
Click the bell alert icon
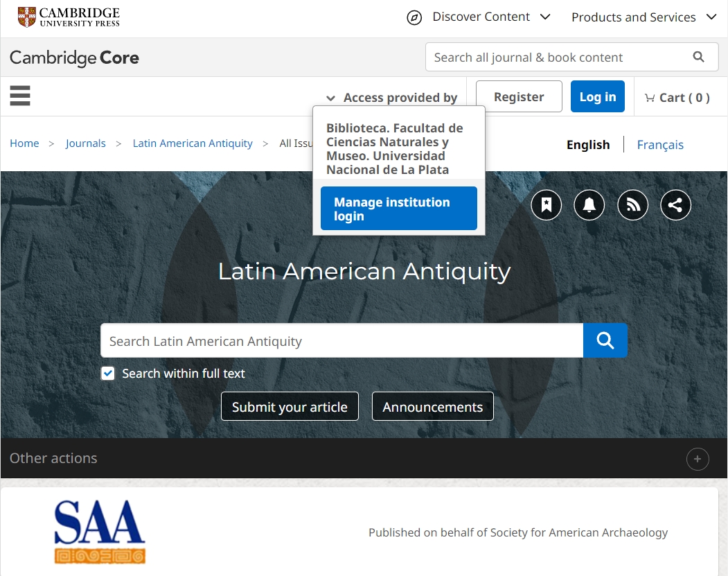(589, 205)
